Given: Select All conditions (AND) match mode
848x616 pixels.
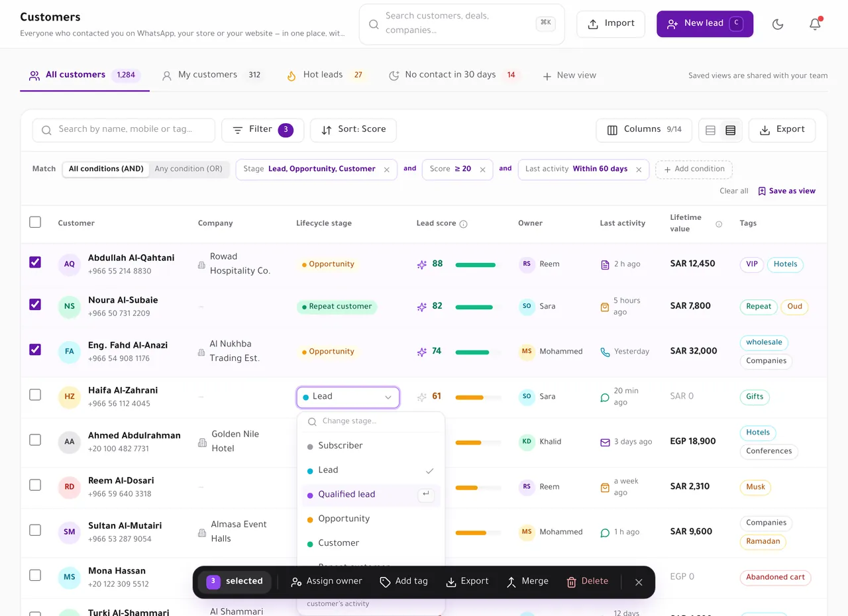Looking at the screenshot, I should [x=106, y=169].
